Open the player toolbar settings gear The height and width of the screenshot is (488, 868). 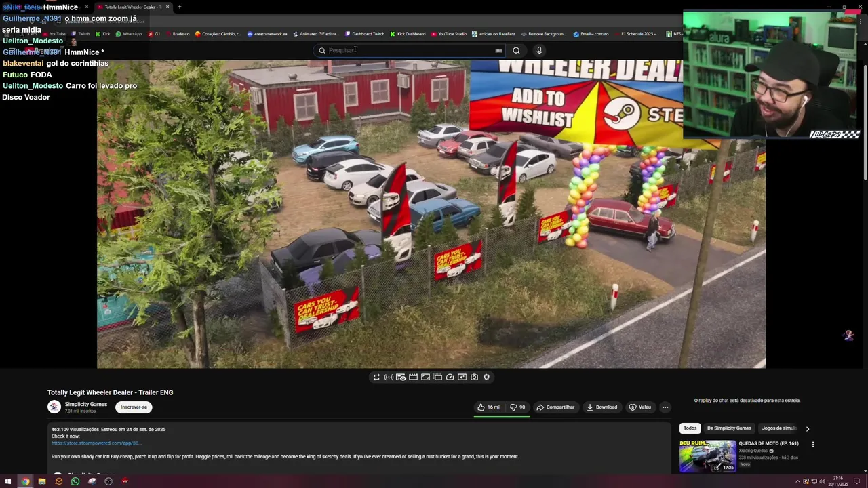[x=486, y=378]
